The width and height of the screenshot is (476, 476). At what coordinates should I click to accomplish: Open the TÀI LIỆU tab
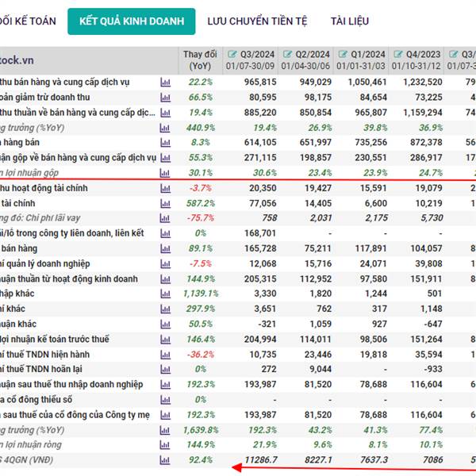point(350,21)
